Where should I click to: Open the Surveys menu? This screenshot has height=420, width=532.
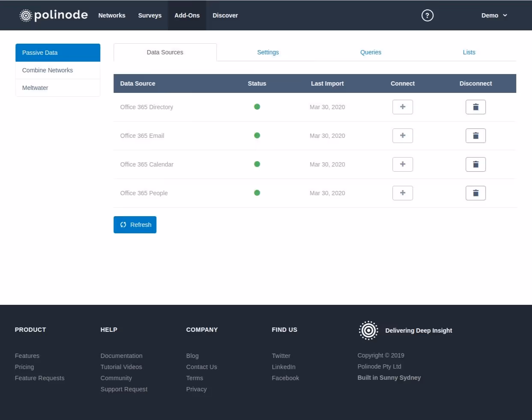coord(150,15)
